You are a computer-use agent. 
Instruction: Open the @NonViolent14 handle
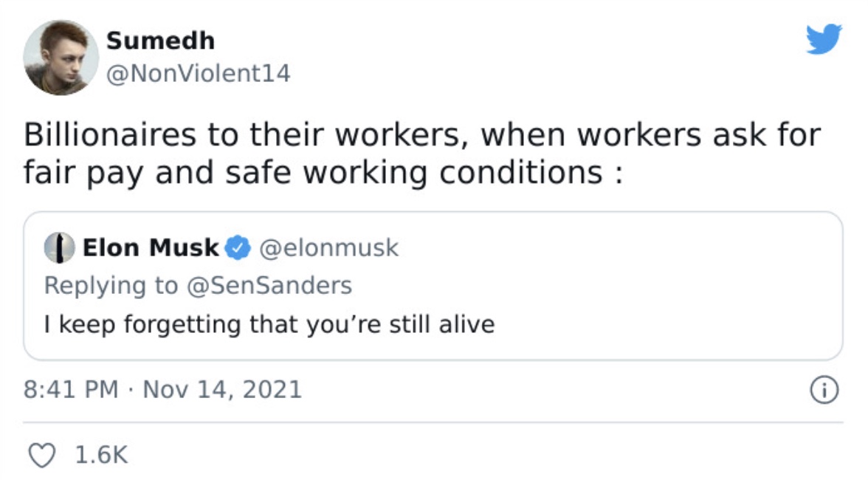pyautogui.click(x=198, y=74)
